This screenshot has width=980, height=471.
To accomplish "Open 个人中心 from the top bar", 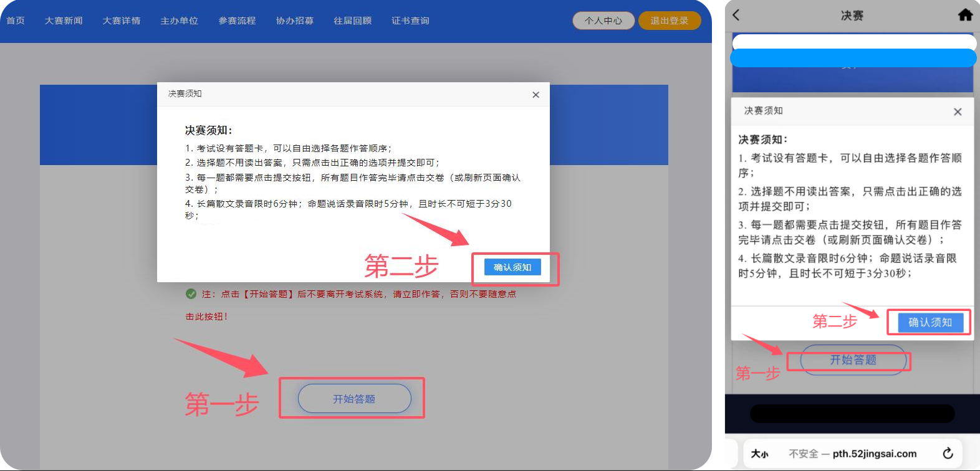I will (x=603, y=21).
